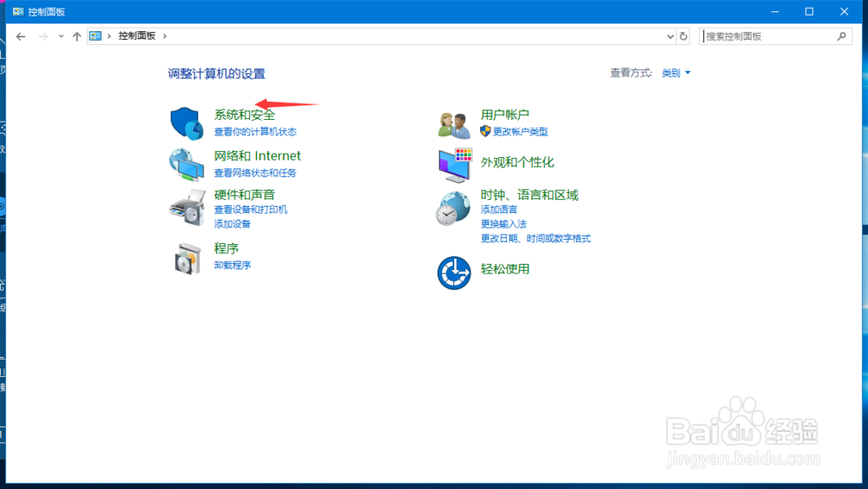Open 硬件和声音 category link
The image size is (868, 489).
(x=244, y=195)
